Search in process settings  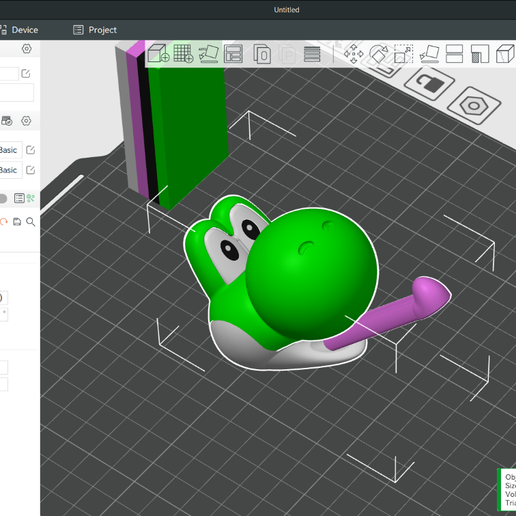coord(31,222)
